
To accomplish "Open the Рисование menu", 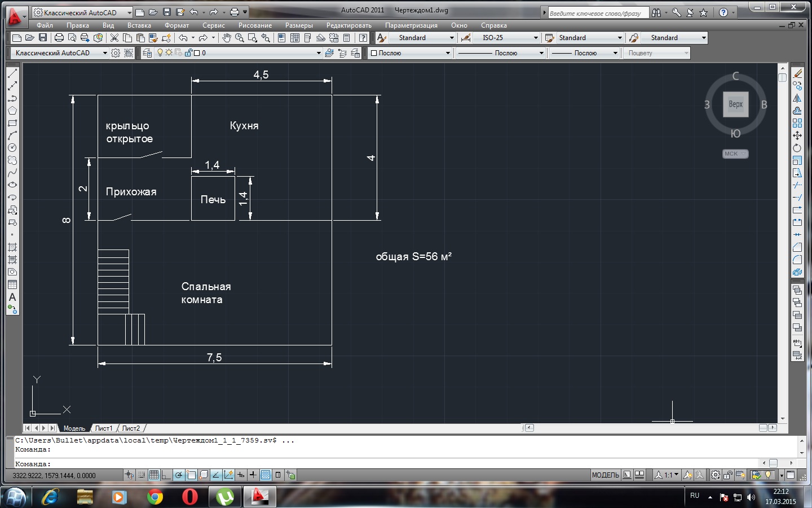I will pos(255,25).
